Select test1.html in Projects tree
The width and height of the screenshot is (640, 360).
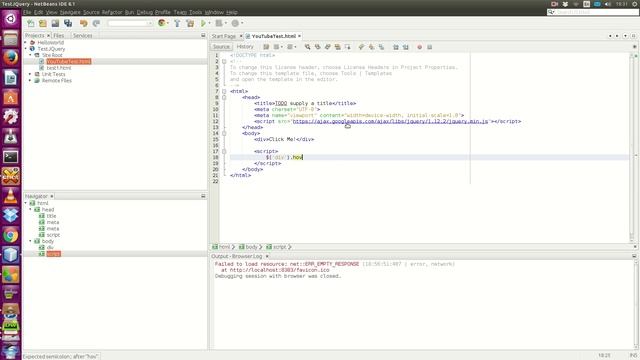[59, 68]
